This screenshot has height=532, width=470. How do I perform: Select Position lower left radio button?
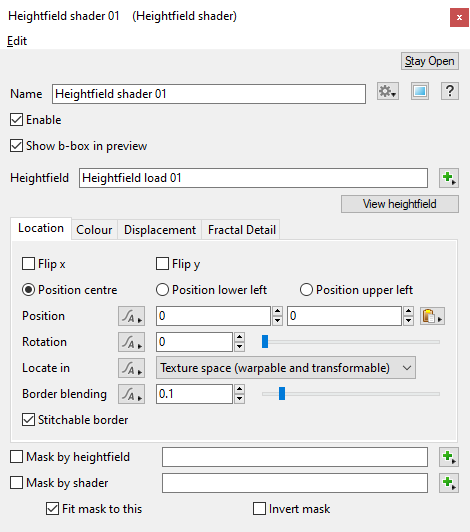click(162, 290)
